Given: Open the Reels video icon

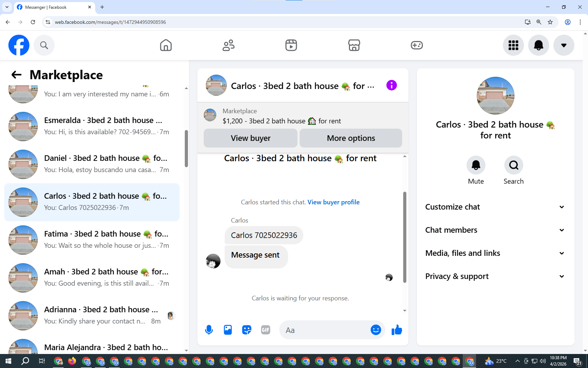Looking at the screenshot, I should pos(291,45).
